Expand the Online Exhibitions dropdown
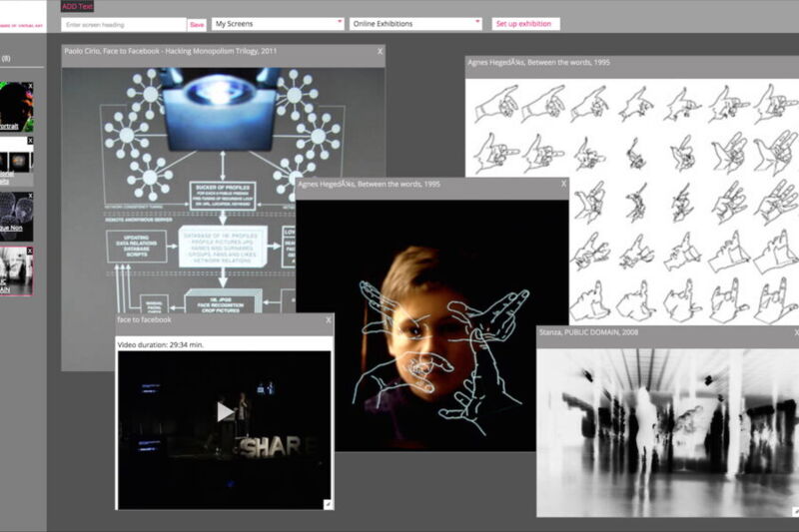This screenshot has height=532, width=799. [415, 24]
